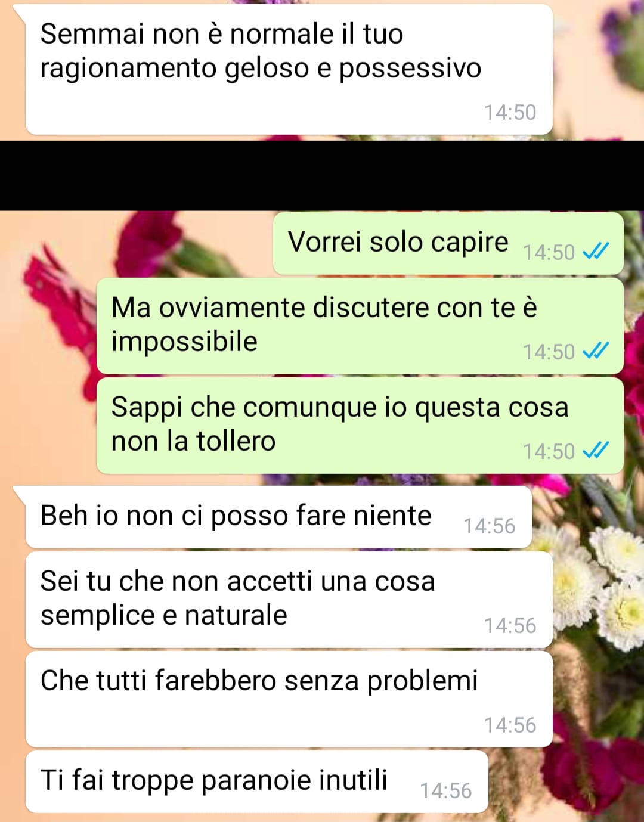Tap the black redacted bar in the chat

point(322,175)
